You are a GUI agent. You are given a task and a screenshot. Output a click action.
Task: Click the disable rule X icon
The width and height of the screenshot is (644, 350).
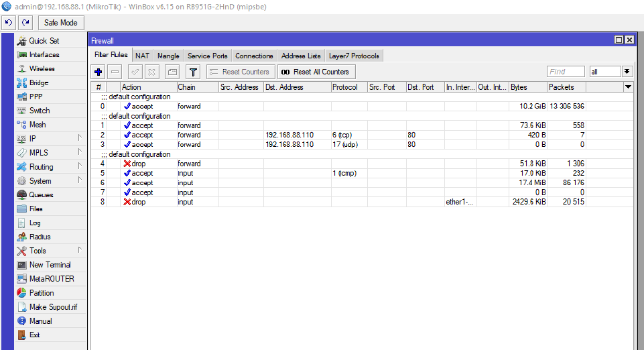151,72
